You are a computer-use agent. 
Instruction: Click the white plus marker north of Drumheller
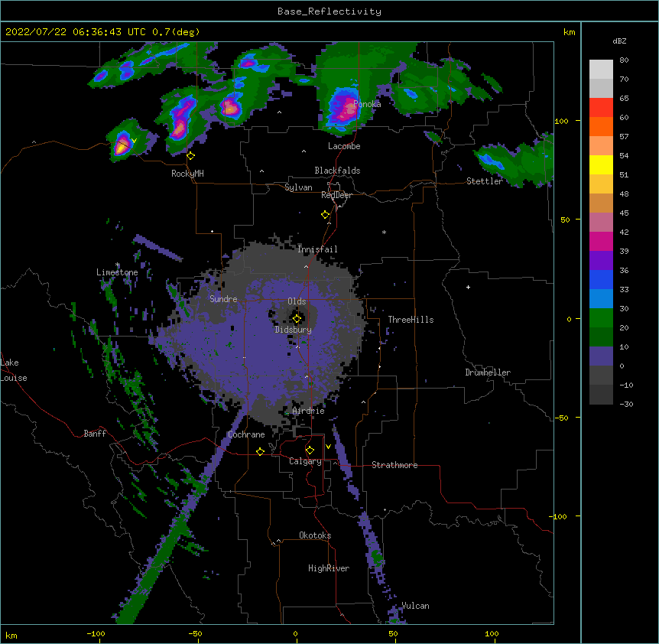468,287
